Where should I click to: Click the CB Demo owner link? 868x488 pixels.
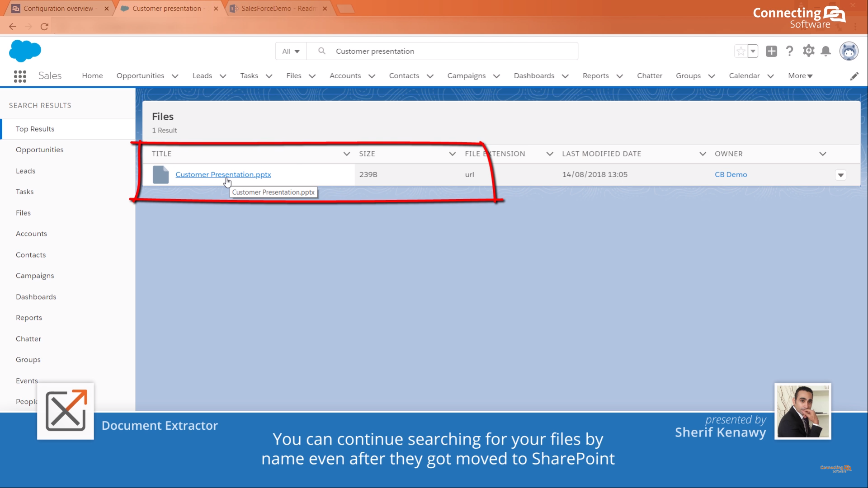coord(731,174)
